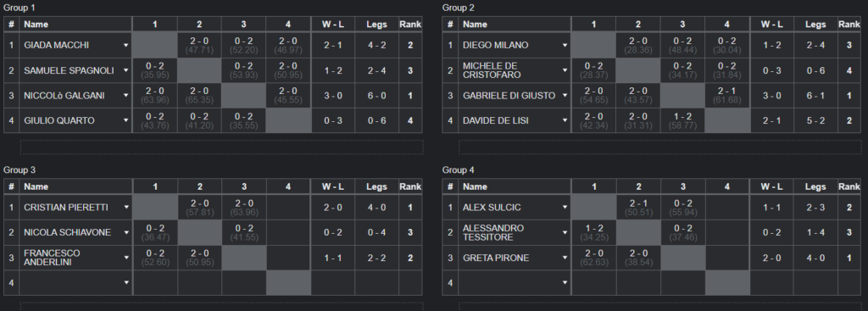Click the Rank column header in Group 1
868x311 pixels.
(x=410, y=25)
